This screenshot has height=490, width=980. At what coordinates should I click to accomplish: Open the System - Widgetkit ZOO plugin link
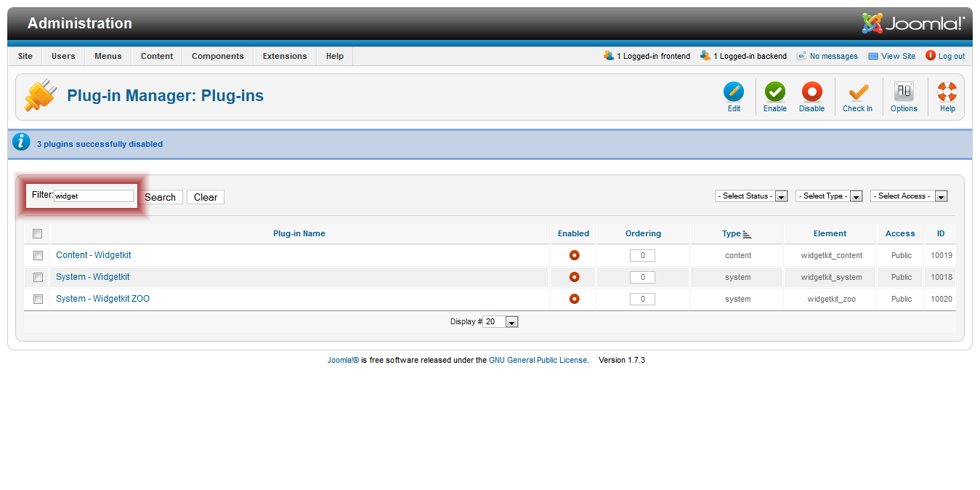103,299
